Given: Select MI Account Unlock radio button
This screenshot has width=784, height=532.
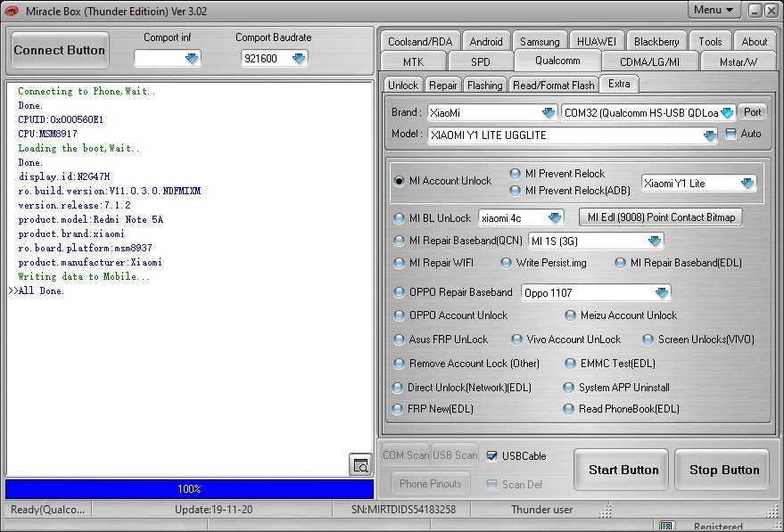Looking at the screenshot, I should [399, 181].
